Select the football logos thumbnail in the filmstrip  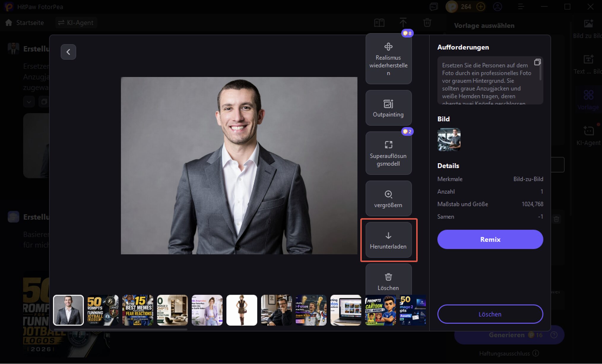103,310
